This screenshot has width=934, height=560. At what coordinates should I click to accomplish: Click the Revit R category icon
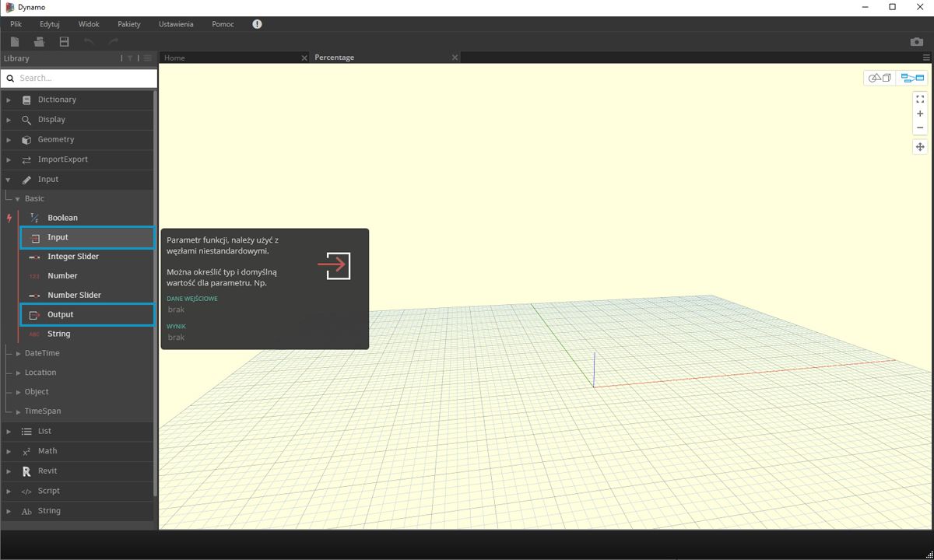26,471
